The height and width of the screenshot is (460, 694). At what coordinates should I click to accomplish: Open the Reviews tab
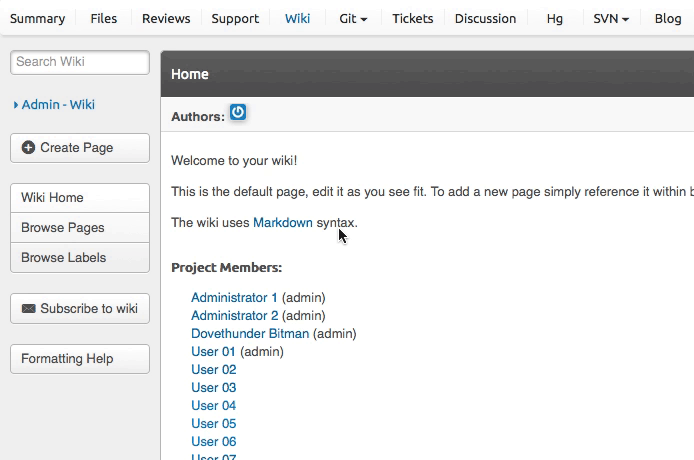click(x=166, y=18)
